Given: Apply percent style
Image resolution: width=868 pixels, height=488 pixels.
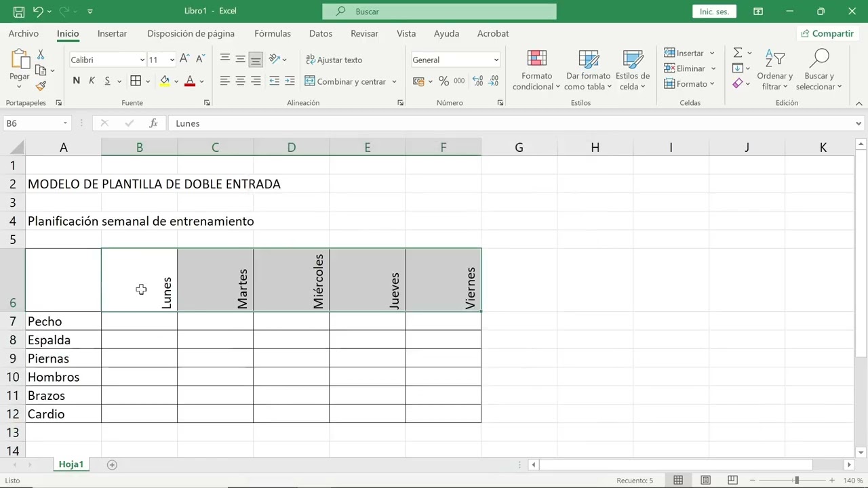Looking at the screenshot, I should click(x=443, y=81).
